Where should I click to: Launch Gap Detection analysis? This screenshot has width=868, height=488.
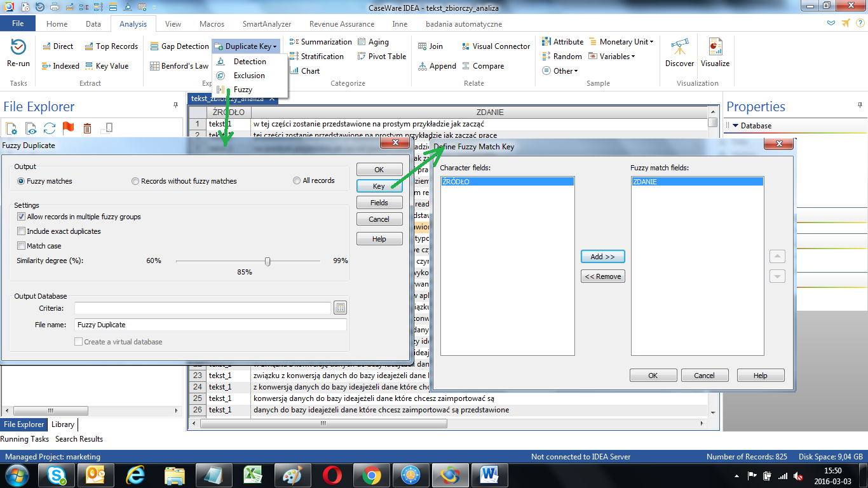point(180,46)
